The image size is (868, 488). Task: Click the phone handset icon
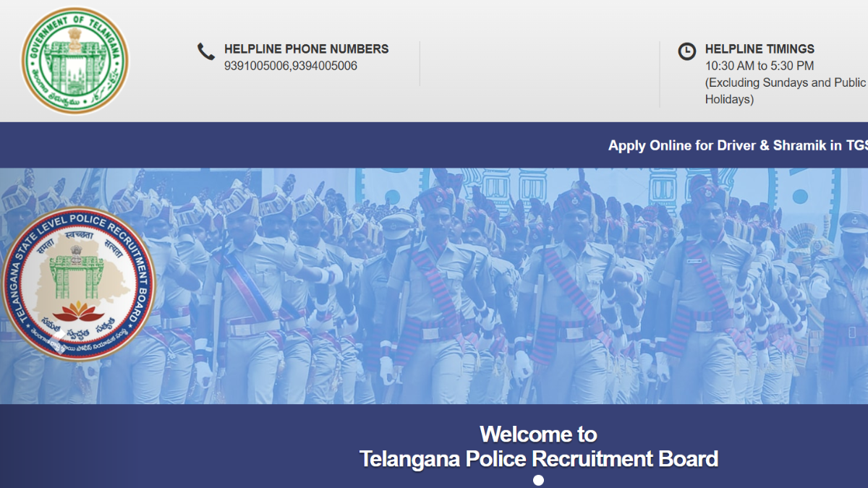click(206, 51)
